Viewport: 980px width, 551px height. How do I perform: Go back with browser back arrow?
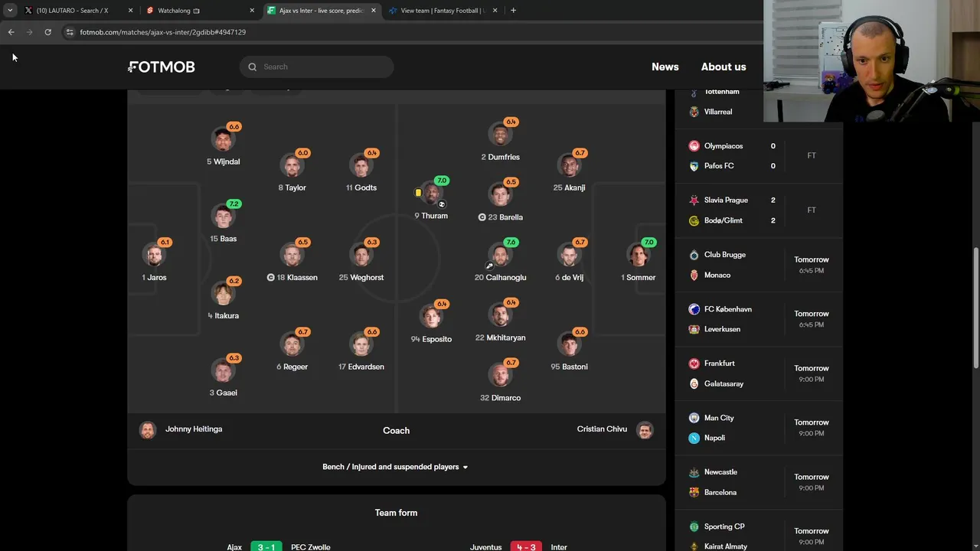[11, 32]
